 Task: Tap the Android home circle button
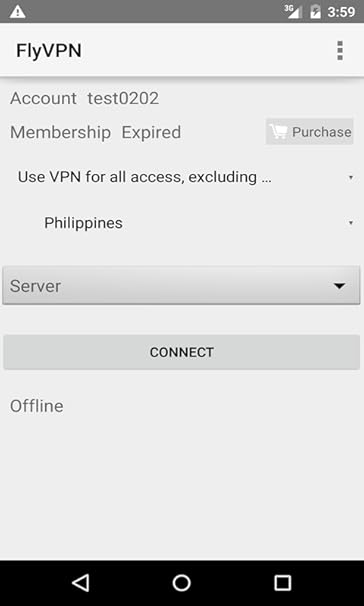pos(182,583)
